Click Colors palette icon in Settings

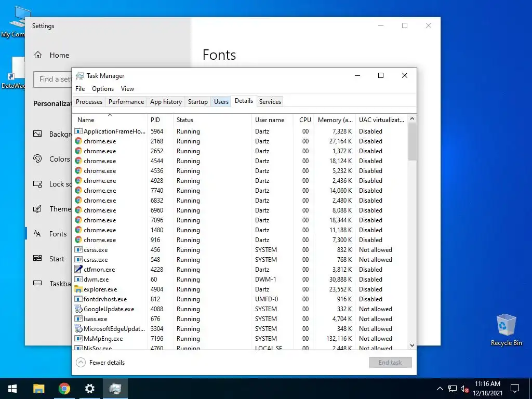(37, 158)
